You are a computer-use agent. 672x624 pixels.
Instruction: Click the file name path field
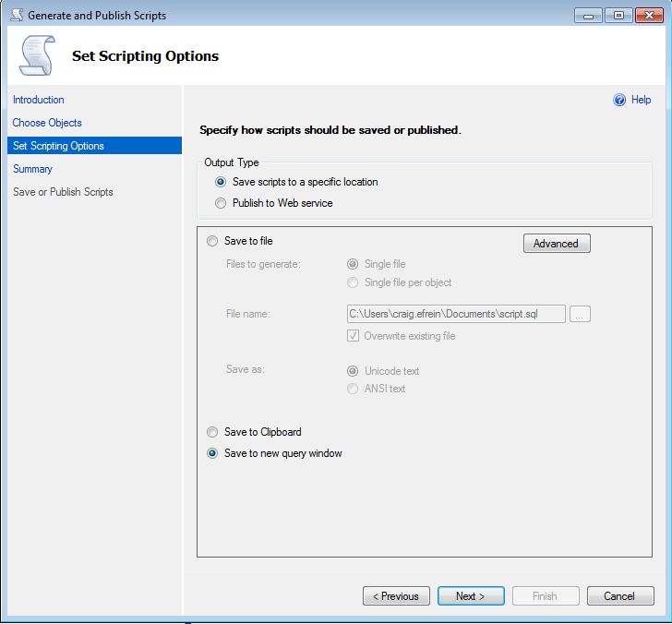coord(456,314)
